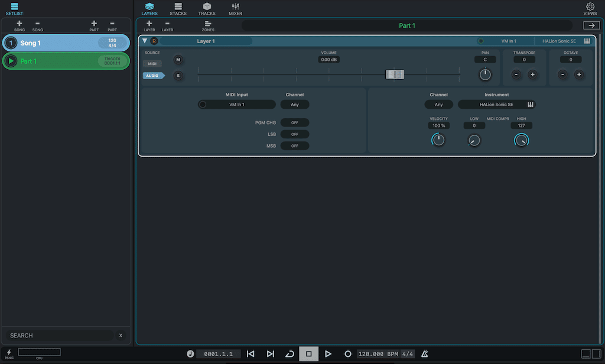Toggle the metronome icon in transport bar
Viewport: 605px width, 364px height.
[x=424, y=354]
